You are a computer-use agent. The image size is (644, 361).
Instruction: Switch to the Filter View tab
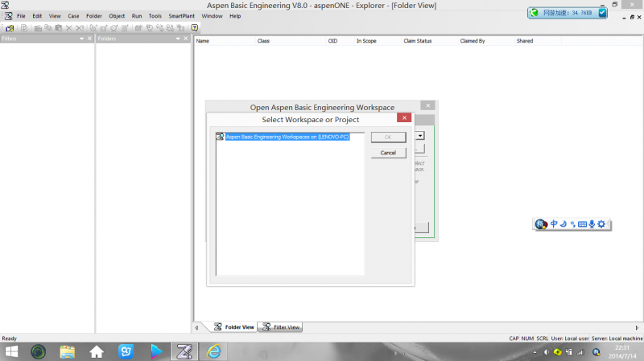click(282, 327)
